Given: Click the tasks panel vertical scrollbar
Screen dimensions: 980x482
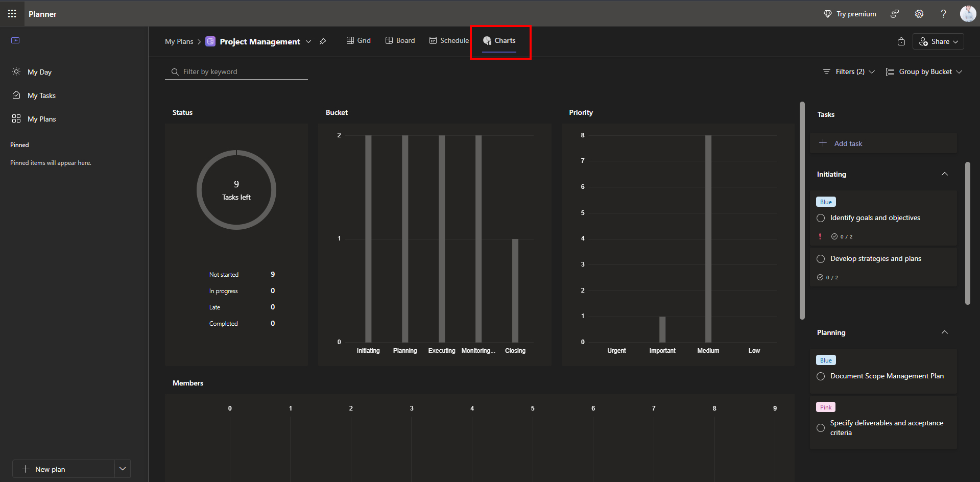Looking at the screenshot, I should coord(967,233).
